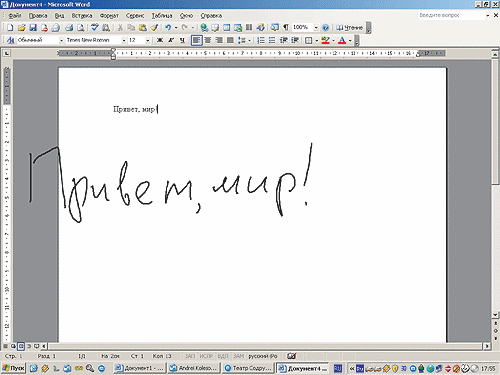The height and width of the screenshot is (375, 500).
Task: Open the Вставка menu
Action: [82, 16]
